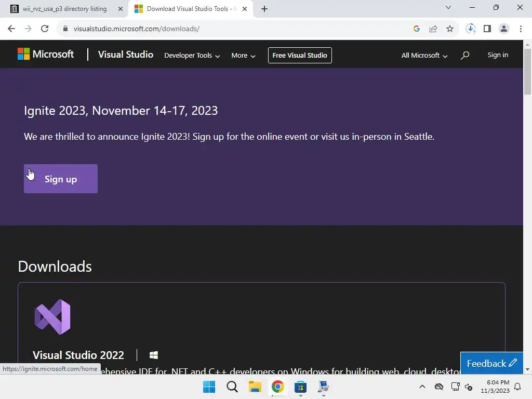Click the search magnifier on Microsoft header
This screenshot has height=399, width=532.
tap(465, 55)
